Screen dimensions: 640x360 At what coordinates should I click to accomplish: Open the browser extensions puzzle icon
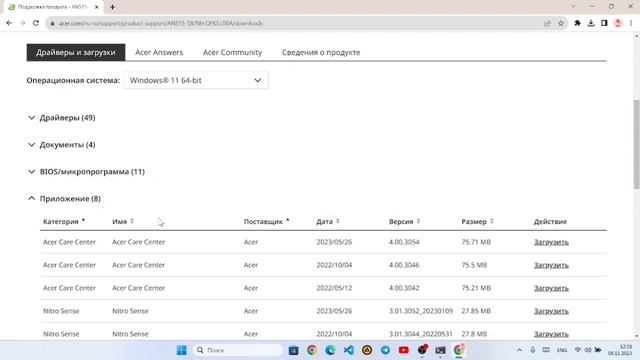click(x=578, y=23)
